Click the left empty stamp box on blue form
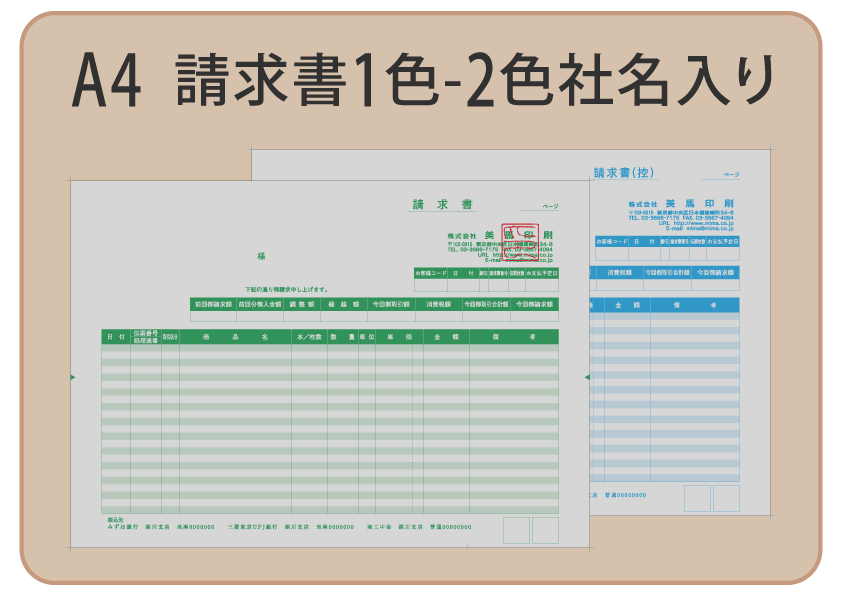 [697, 498]
